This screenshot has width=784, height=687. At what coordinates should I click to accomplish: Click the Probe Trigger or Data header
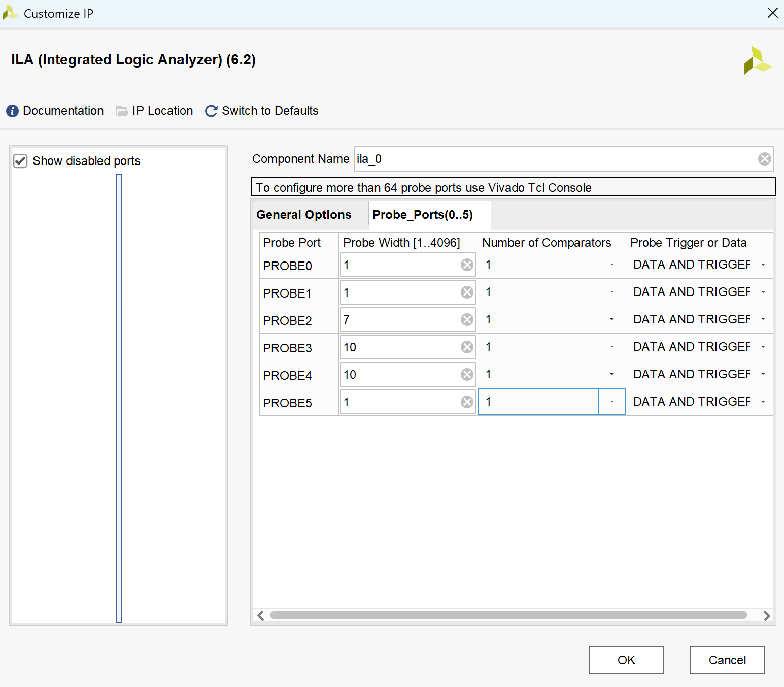click(x=700, y=242)
